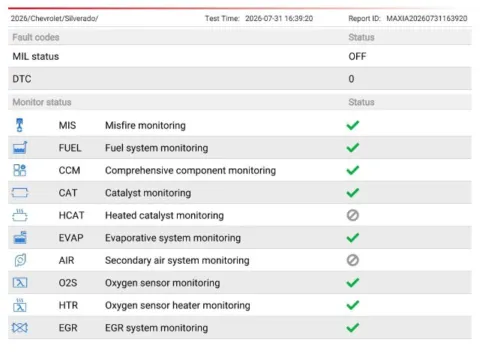
Task: Click 'Secondary air system monitoring' description
Action: tap(177, 260)
